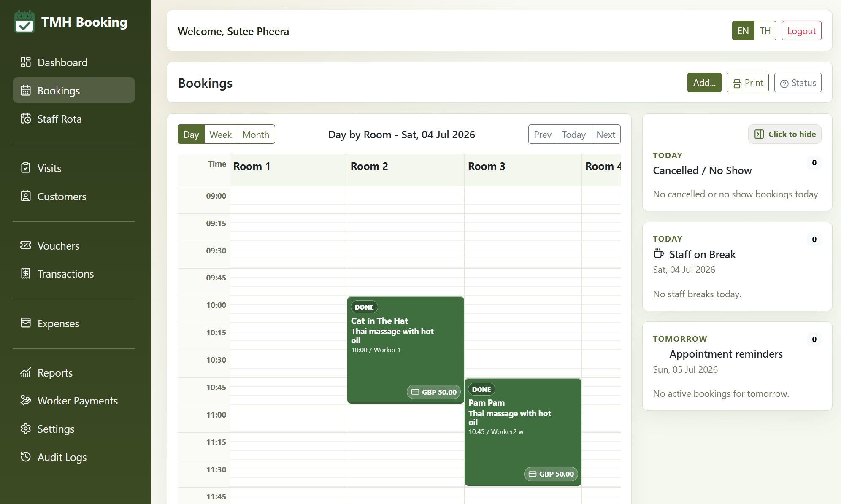Viewport: 841px width, 504px height.
Task: Open Staff Rota page
Action: point(74,119)
